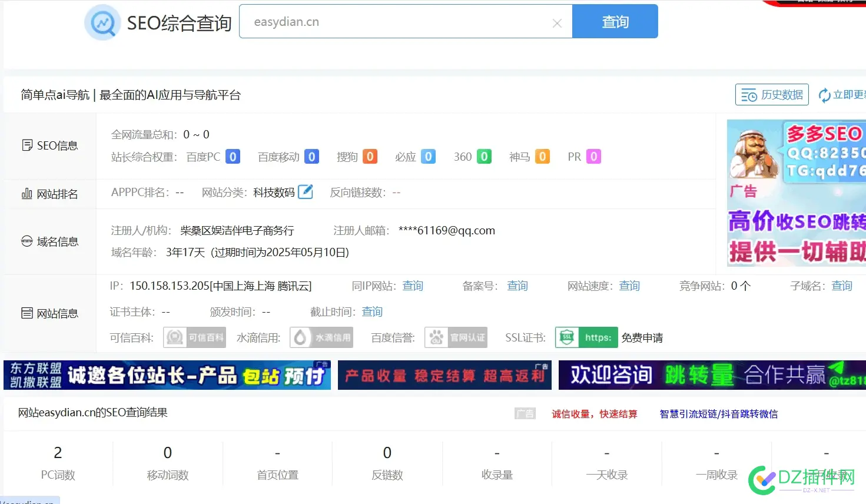Click the 360 weight badge
Viewport: 866px width, 504px height.
click(484, 157)
